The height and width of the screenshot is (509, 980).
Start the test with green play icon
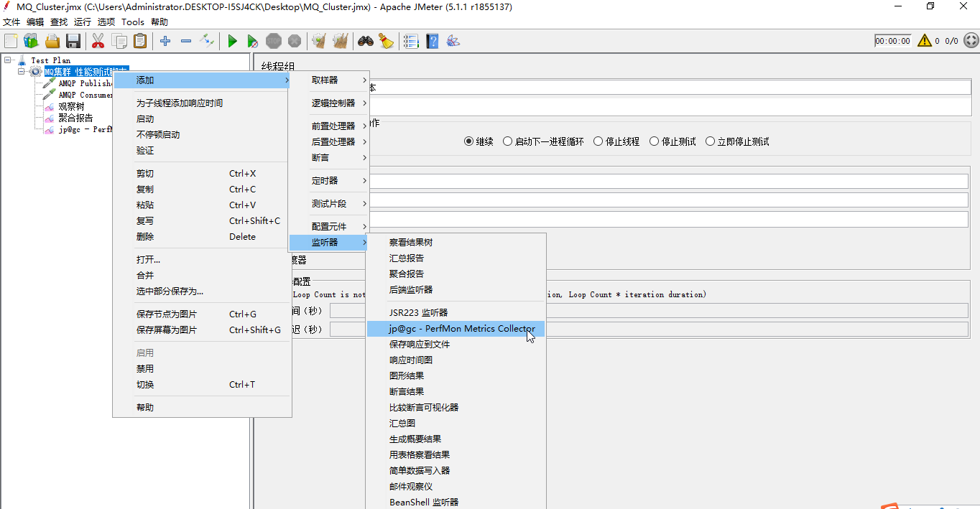[x=232, y=41]
